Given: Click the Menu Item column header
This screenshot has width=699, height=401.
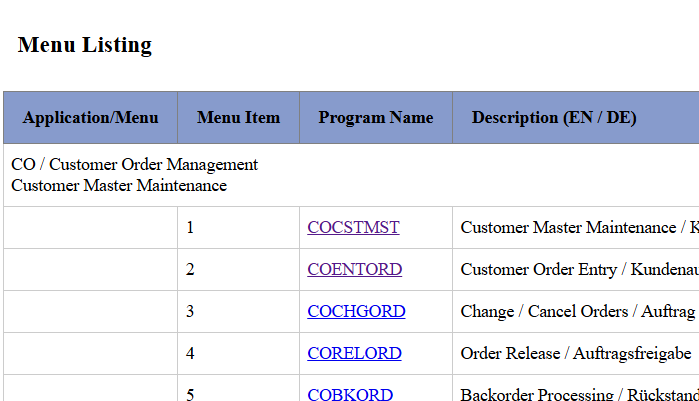Looking at the screenshot, I should click(x=238, y=118).
